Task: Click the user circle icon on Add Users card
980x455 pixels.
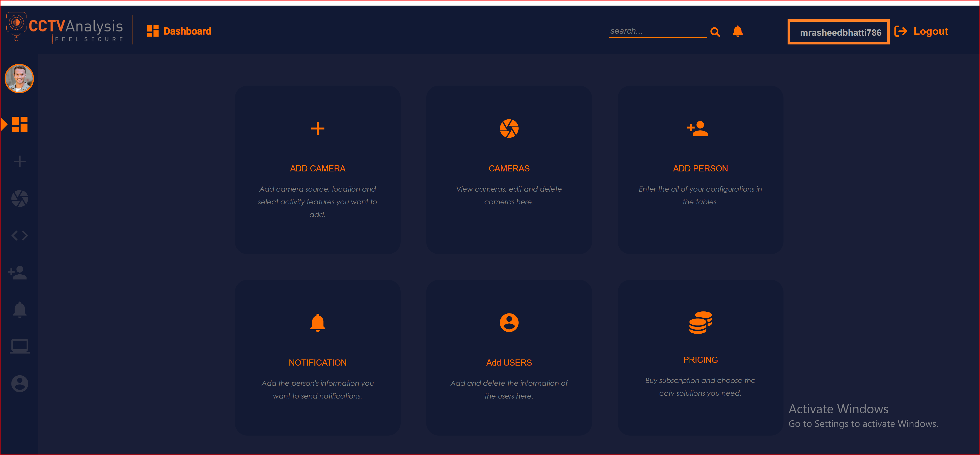Action: 509,322
